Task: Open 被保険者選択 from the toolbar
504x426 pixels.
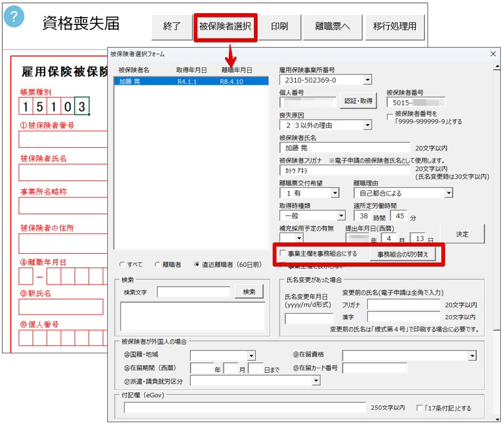Action: (225, 26)
